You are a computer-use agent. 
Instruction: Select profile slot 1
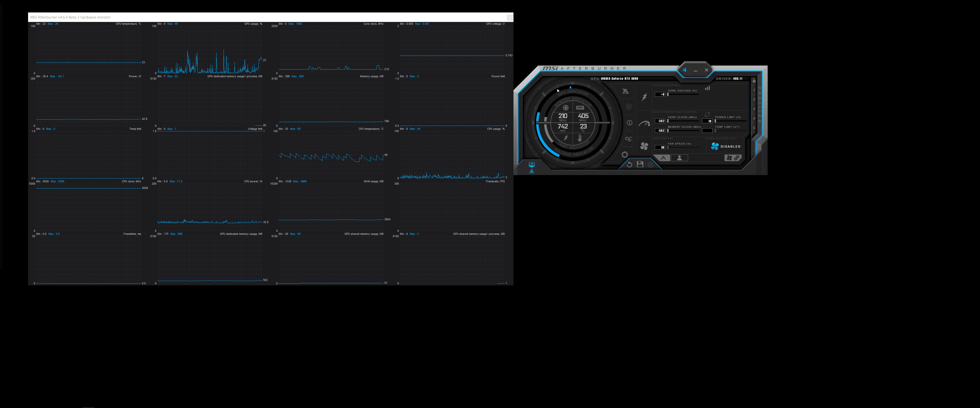(x=754, y=90)
